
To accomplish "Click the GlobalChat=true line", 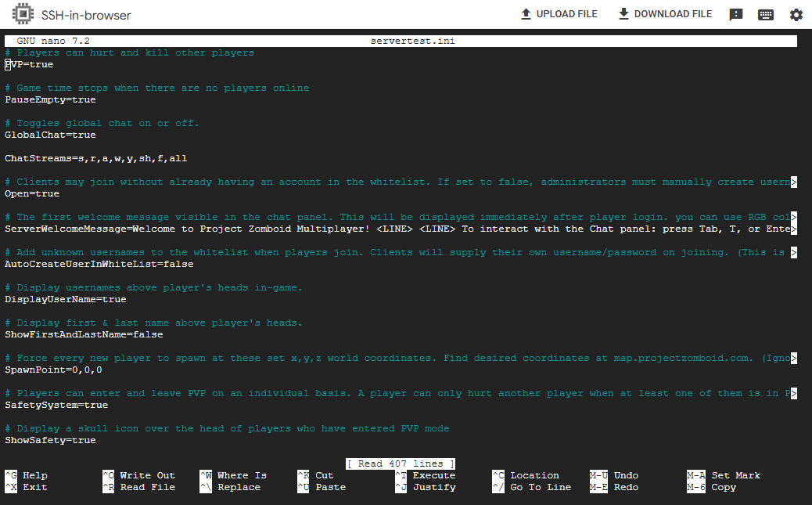I will 50,135.
